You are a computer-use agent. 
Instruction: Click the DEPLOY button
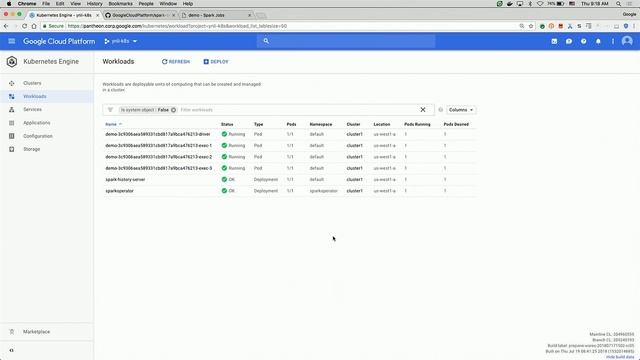(216, 62)
